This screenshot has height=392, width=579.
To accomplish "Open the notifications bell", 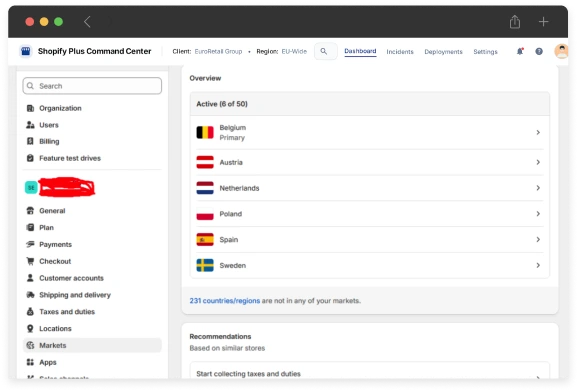I will click(x=520, y=51).
